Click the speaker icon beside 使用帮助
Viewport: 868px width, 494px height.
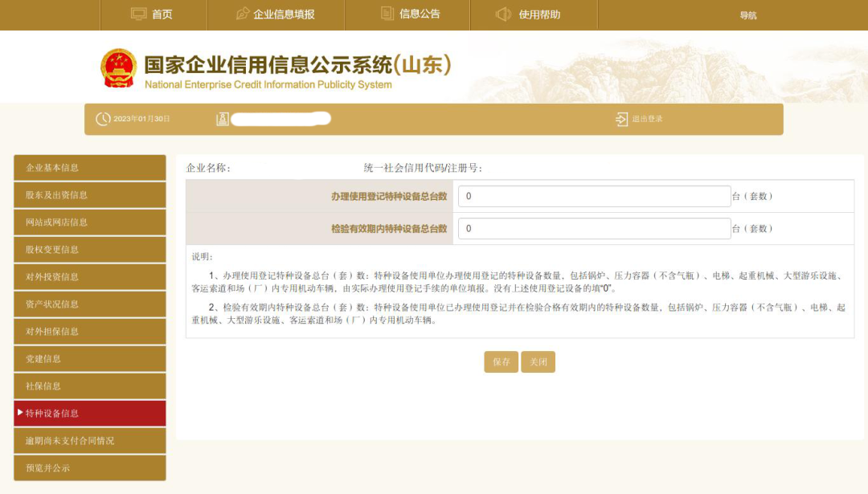(x=504, y=14)
